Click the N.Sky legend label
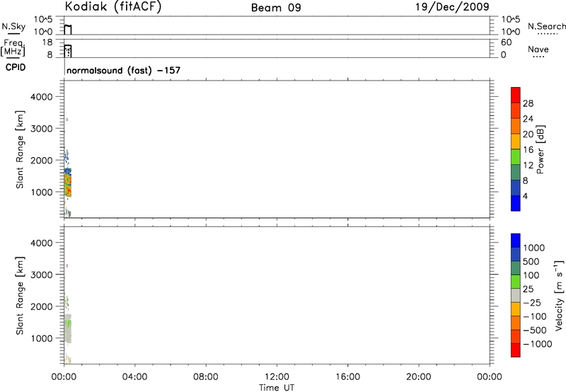 point(13,27)
